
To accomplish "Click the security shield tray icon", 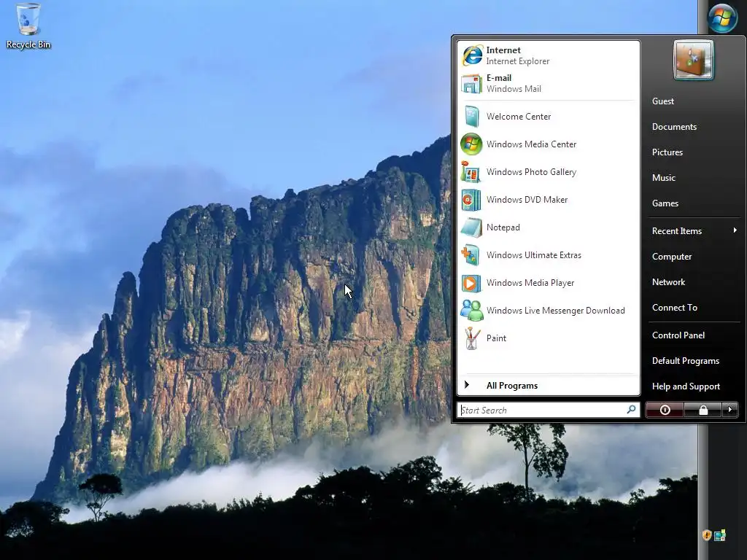I will 706,534.
